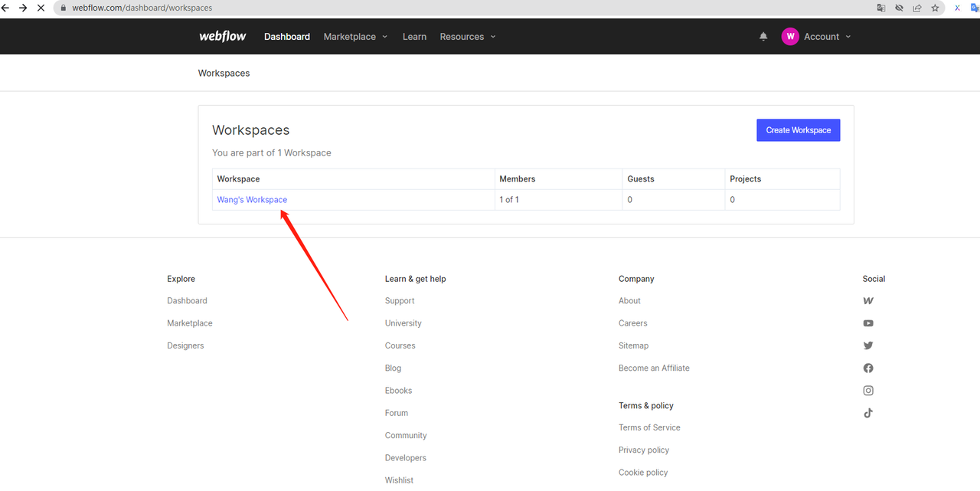
Task: Open Designers footer link
Action: tap(185, 345)
